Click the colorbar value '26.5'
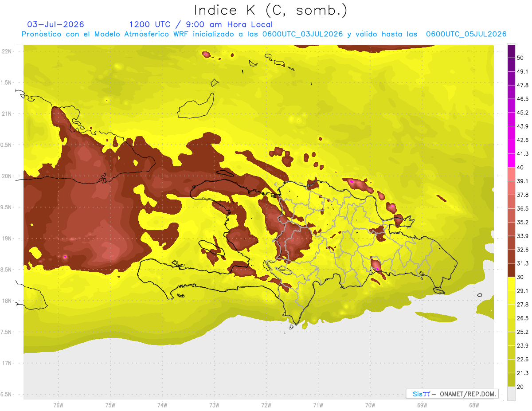 (523, 318)
